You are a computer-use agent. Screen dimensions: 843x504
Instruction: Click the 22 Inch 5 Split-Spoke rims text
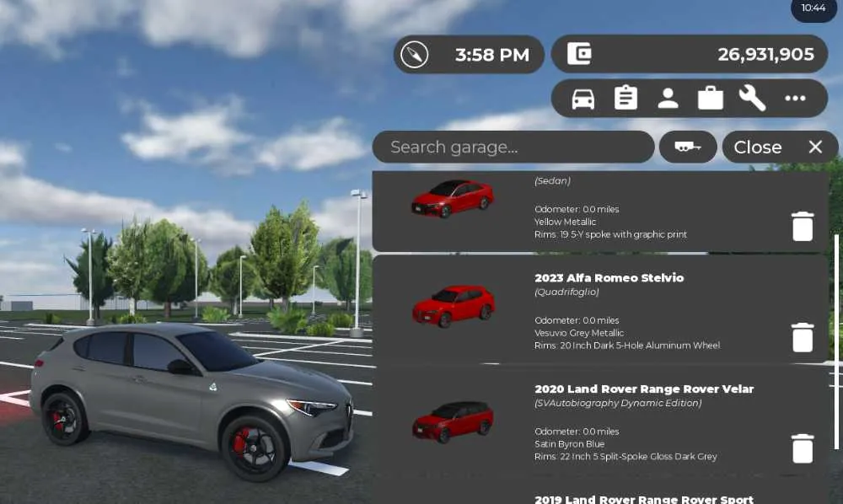click(x=626, y=456)
